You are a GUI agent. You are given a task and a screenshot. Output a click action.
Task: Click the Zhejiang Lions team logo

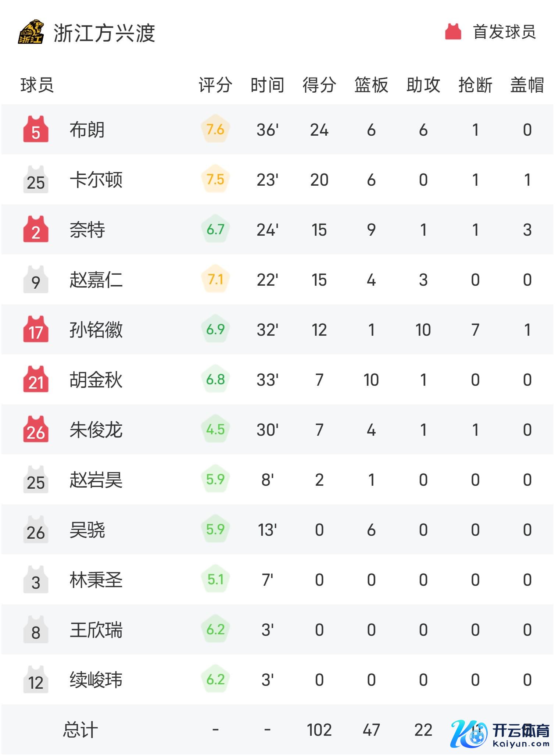[x=31, y=32]
